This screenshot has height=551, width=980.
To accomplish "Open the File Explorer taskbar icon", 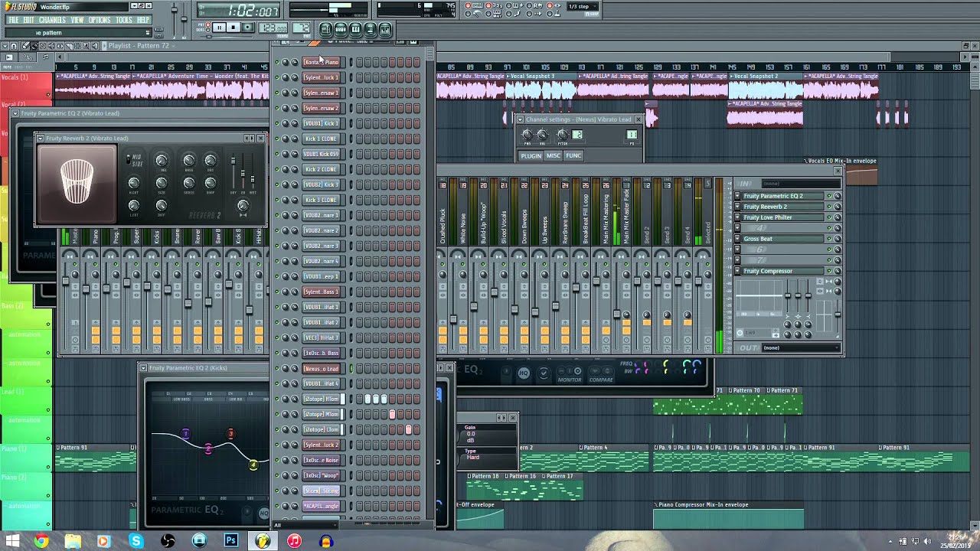I will pos(73,541).
